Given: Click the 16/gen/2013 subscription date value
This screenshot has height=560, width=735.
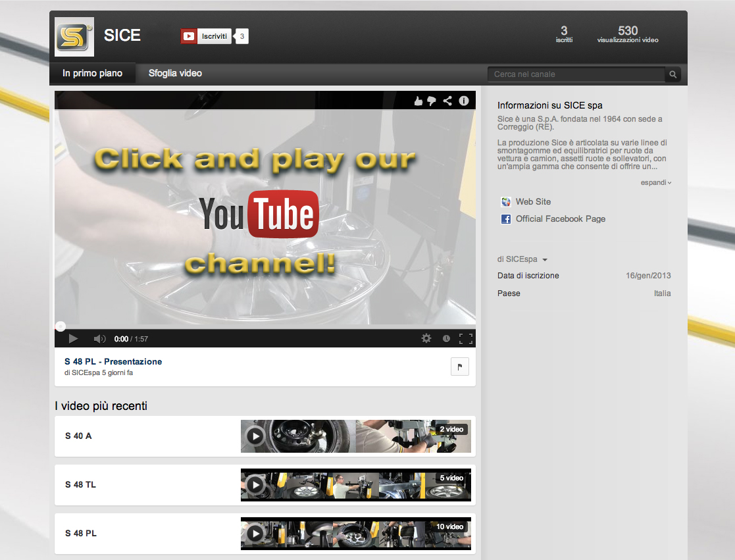Looking at the screenshot, I should [648, 276].
